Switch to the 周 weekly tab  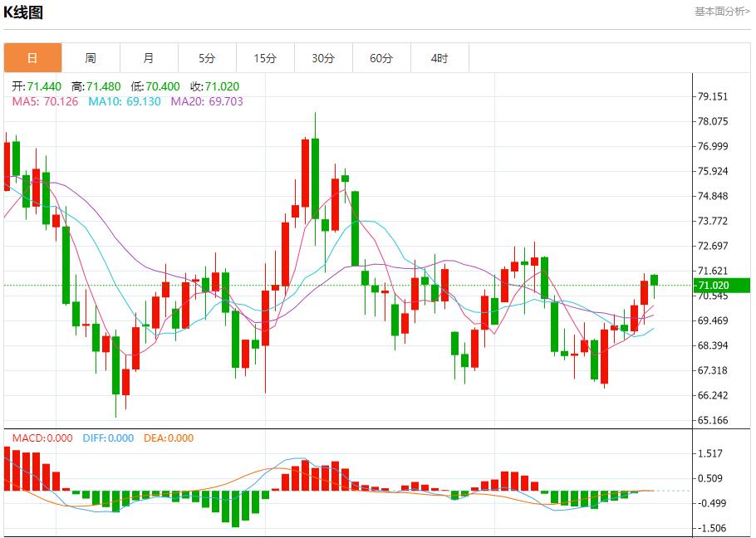[91, 58]
